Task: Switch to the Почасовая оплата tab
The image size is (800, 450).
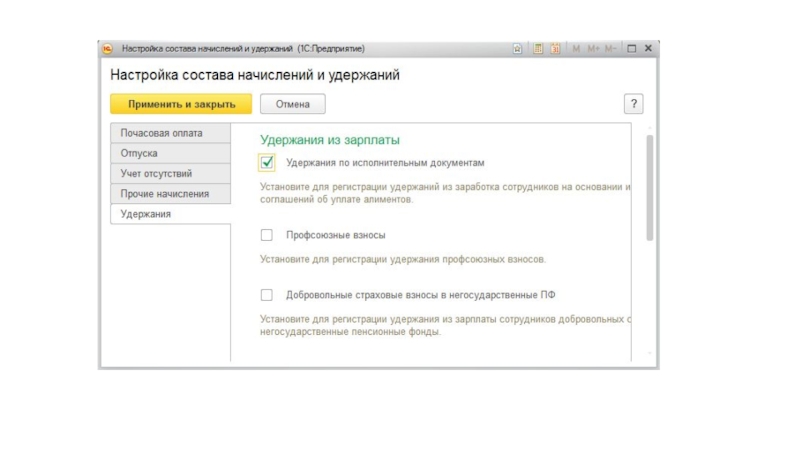Action: (x=170, y=133)
